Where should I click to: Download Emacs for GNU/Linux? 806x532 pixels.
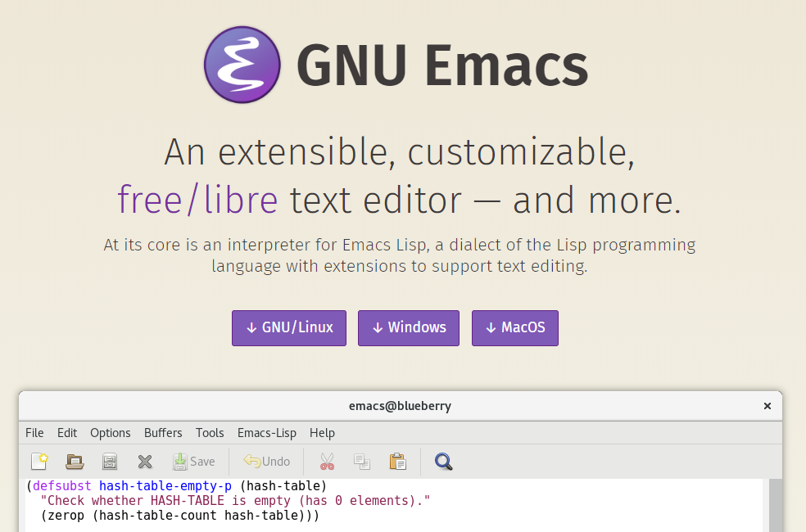click(289, 327)
